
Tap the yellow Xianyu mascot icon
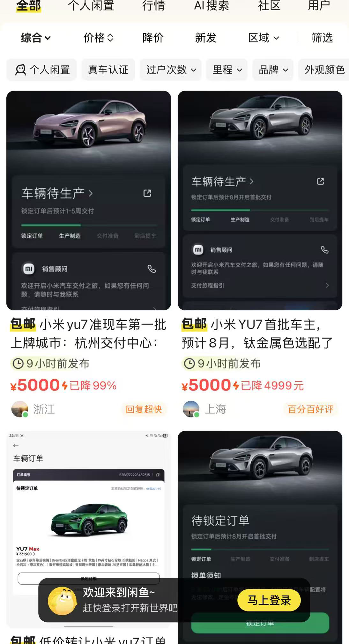tap(63, 601)
